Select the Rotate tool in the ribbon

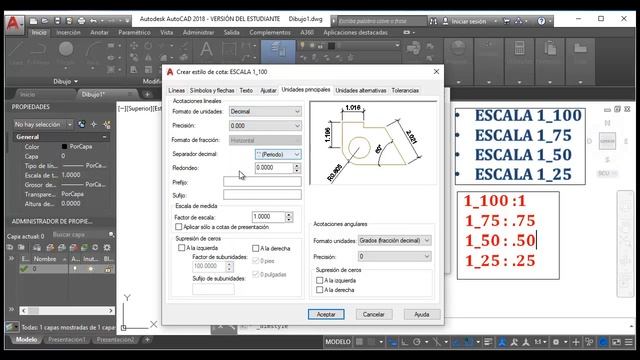(x=148, y=46)
